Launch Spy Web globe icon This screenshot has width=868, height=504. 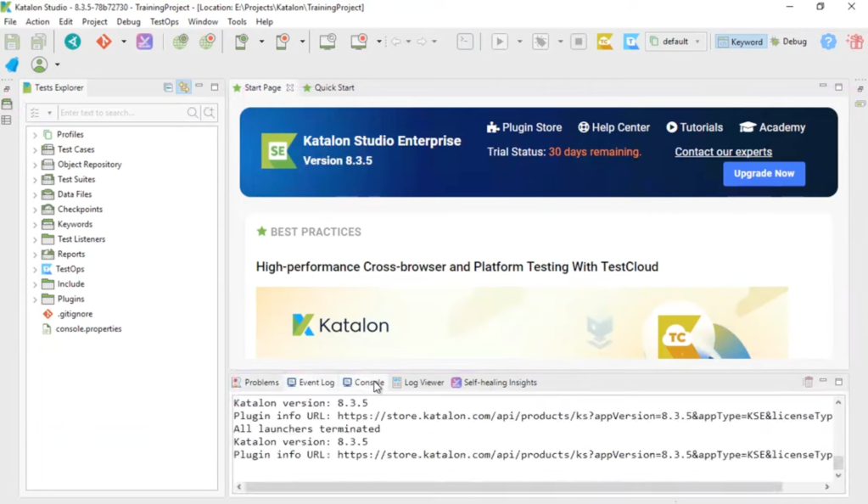(x=180, y=42)
